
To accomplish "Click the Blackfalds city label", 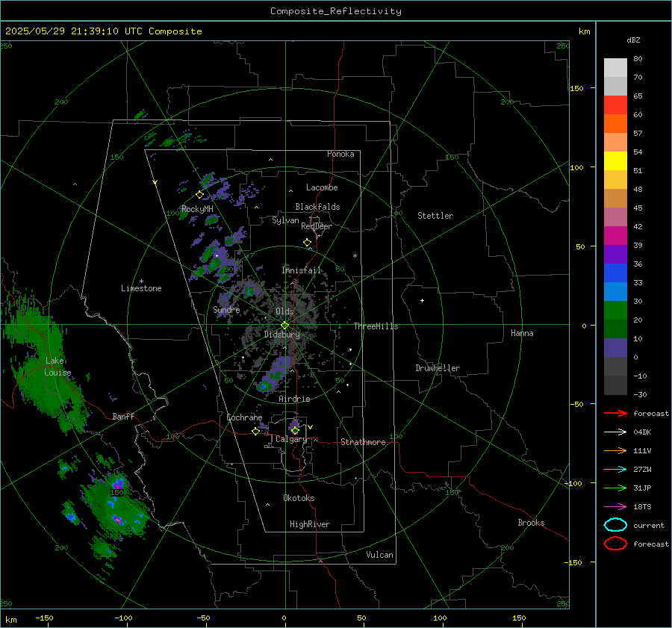I will point(317,207).
